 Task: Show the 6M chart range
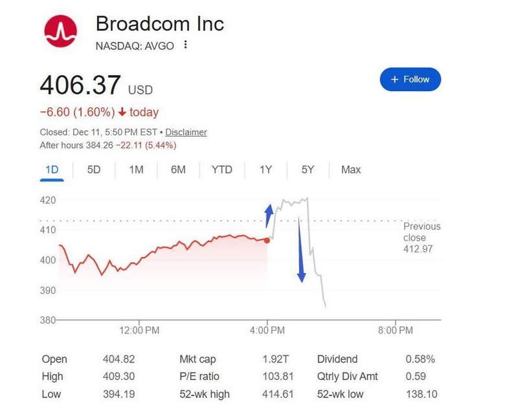click(x=178, y=170)
